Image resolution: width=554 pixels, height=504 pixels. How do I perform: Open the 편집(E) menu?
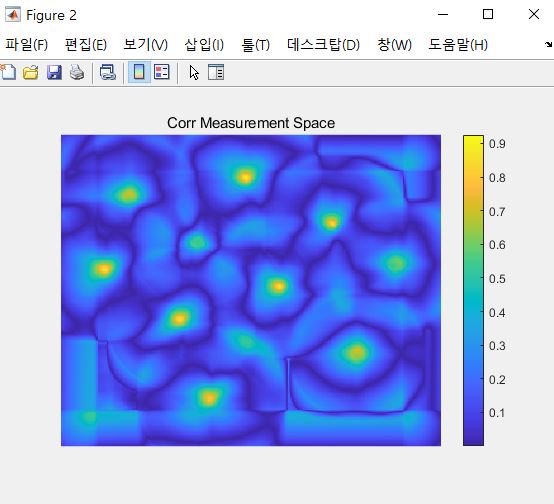pyautogui.click(x=86, y=45)
